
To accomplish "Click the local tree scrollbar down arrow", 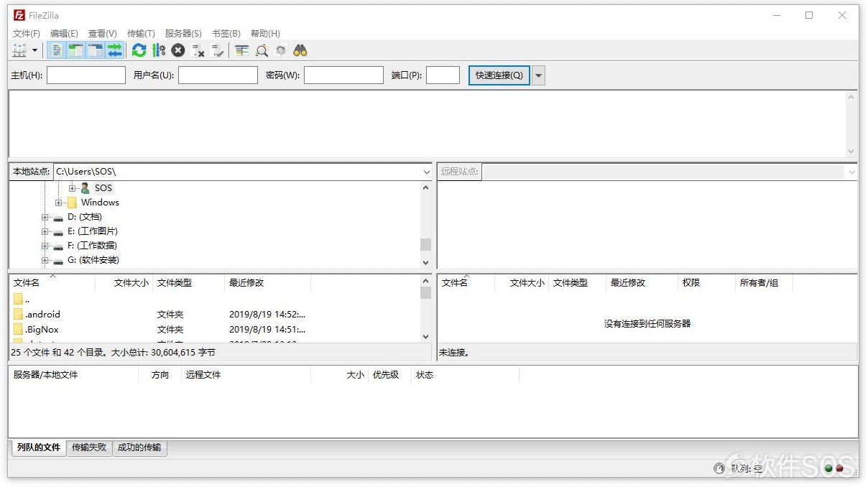I will point(426,262).
